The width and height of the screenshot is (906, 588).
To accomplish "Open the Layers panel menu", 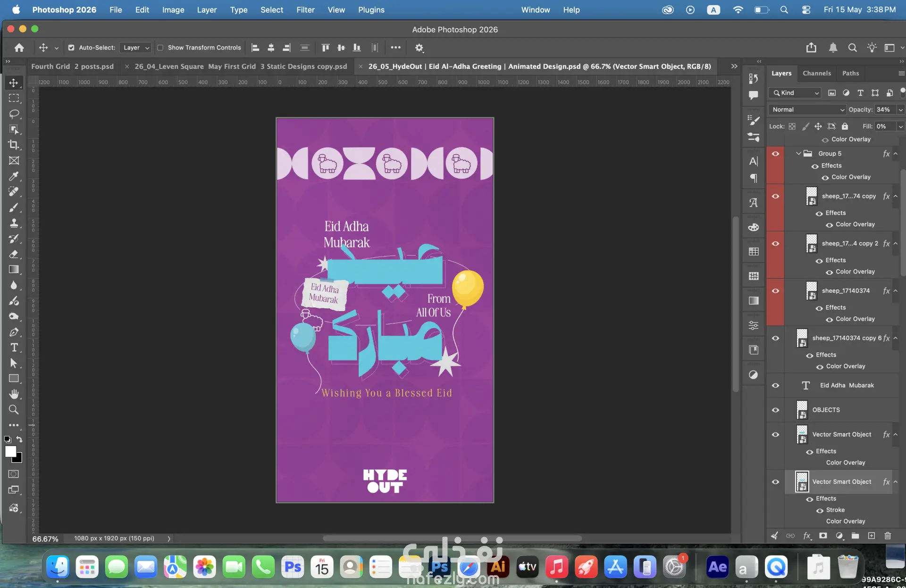I will [x=901, y=73].
